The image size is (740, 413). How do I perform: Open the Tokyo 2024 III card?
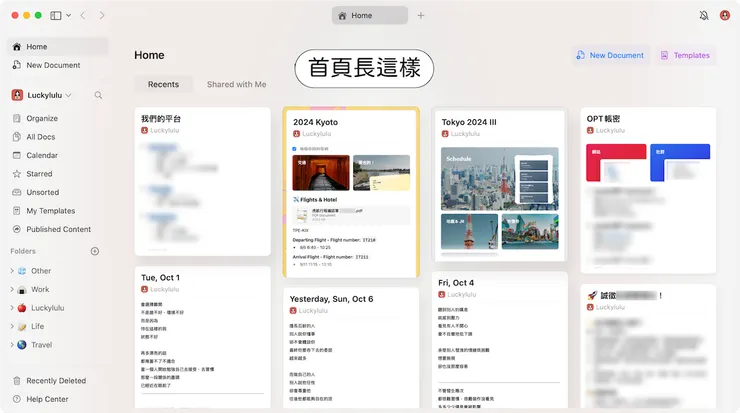pyautogui.click(x=499, y=185)
